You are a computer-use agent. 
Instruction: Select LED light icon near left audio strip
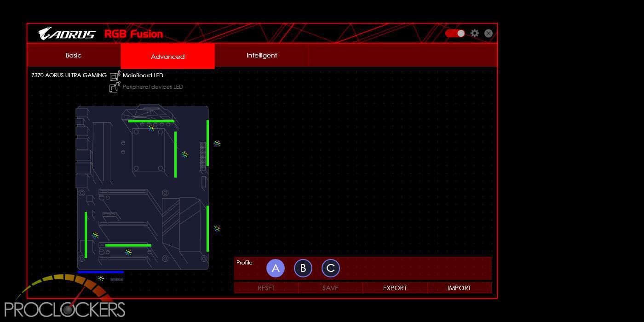coord(95,235)
